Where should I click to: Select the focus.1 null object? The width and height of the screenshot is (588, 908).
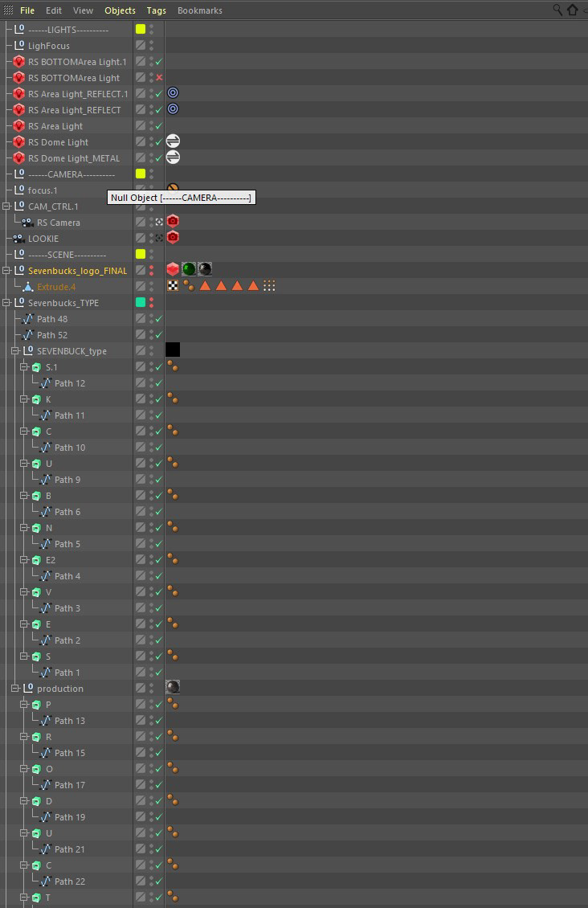(x=43, y=190)
